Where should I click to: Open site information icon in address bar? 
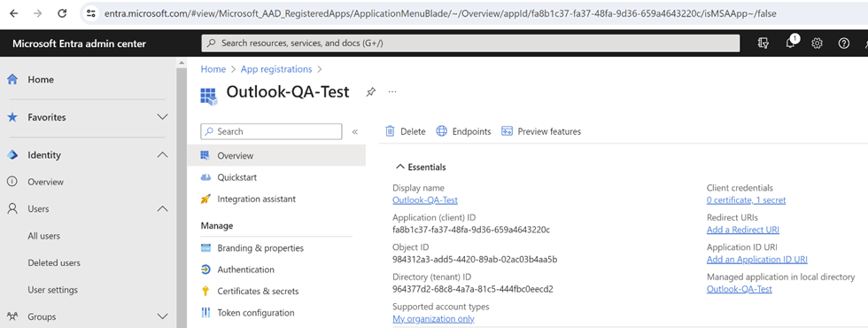click(x=92, y=13)
